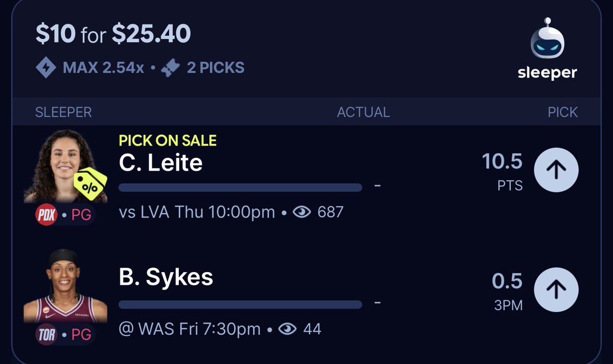Image resolution: width=613 pixels, height=364 pixels.
Task: Select the ACTUAL column header
Action: click(363, 112)
